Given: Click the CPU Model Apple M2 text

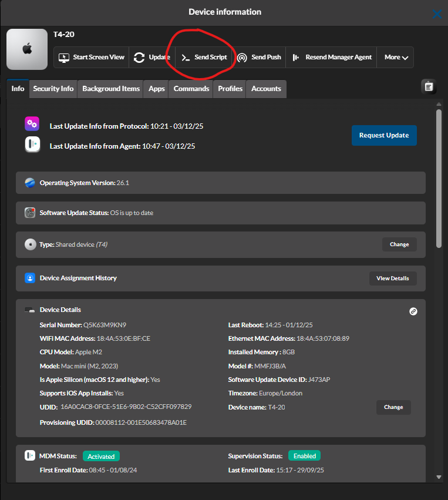Looking at the screenshot, I should (89, 352).
